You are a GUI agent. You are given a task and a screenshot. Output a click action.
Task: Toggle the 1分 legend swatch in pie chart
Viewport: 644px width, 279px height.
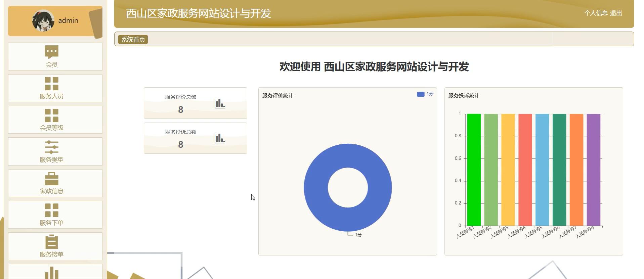tap(421, 94)
